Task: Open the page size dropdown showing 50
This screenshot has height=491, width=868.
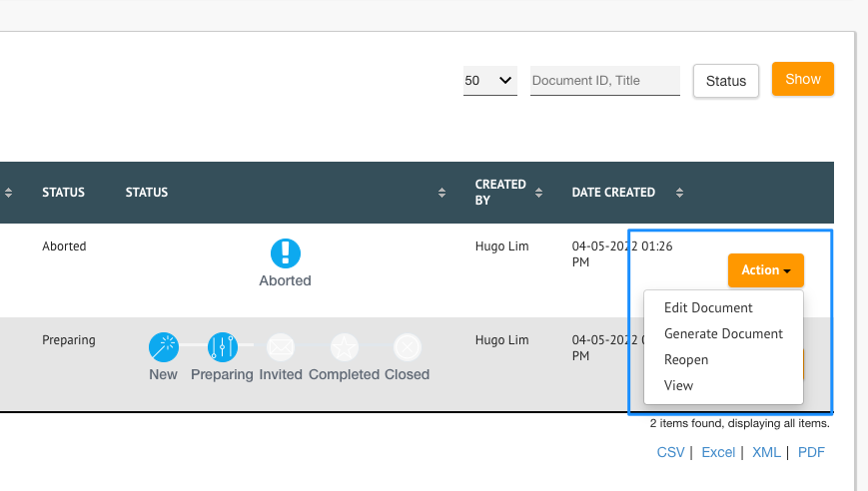Action: [x=489, y=81]
